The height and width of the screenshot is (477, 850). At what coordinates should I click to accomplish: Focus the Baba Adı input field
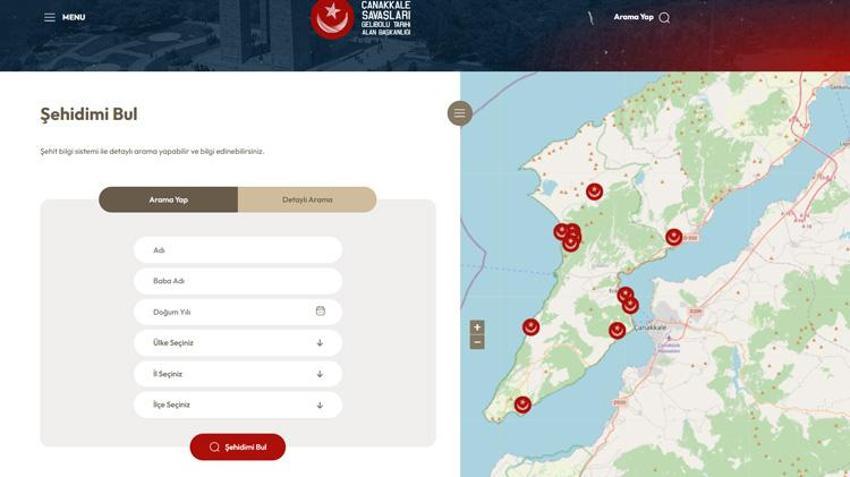[238, 281]
